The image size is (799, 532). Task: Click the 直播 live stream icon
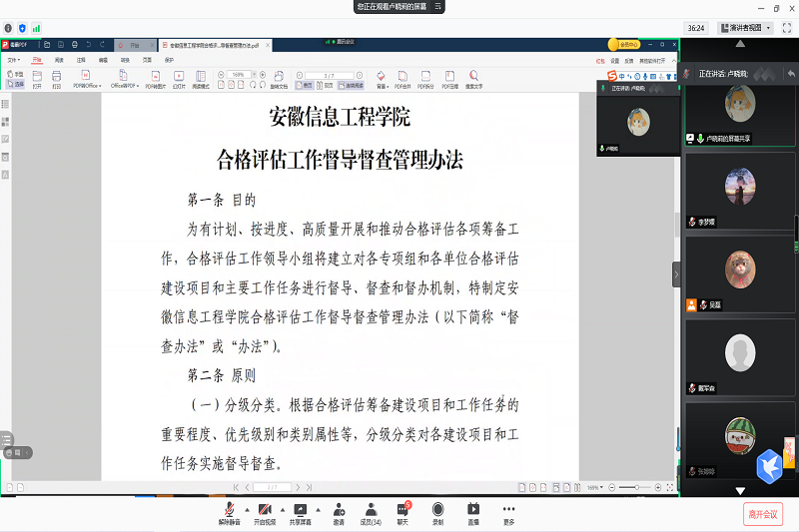[473, 509]
